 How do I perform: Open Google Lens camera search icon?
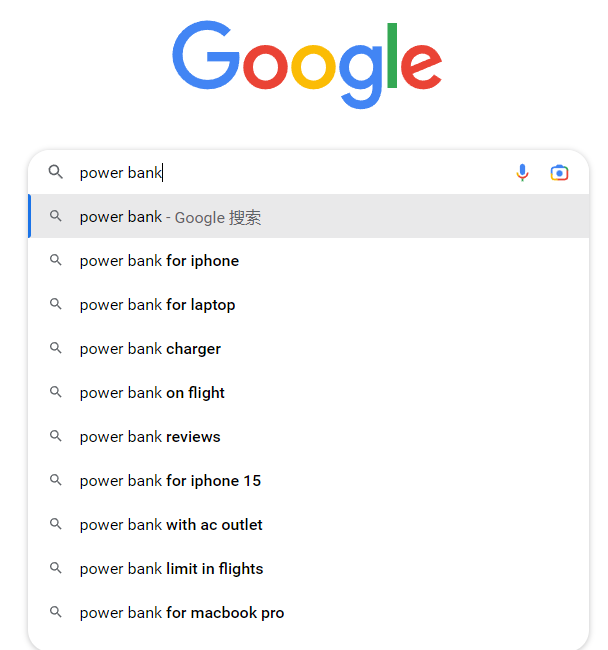pos(559,172)
